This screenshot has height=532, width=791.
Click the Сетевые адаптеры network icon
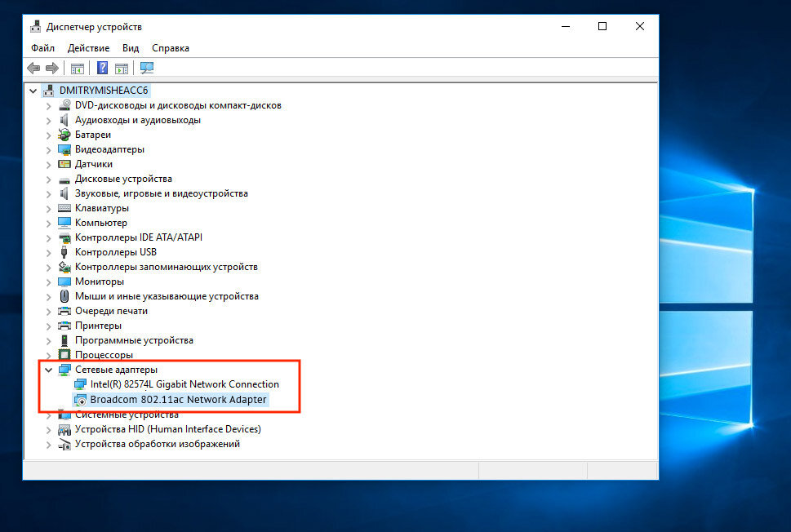[x=64, y=370]
